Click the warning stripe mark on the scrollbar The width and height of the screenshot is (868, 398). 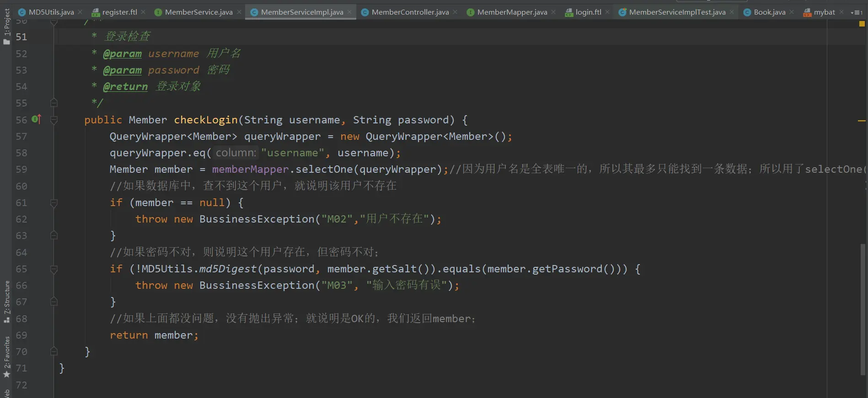[x=862, y=121]
